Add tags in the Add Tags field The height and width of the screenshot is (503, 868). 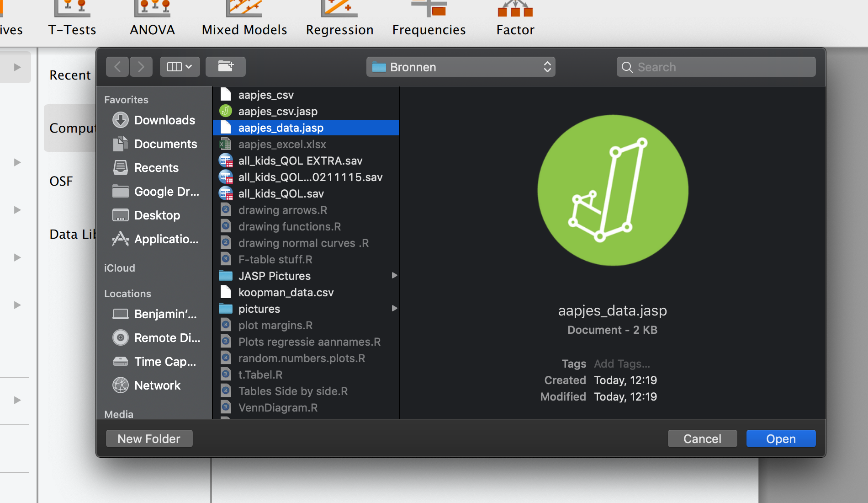[622, 364]
